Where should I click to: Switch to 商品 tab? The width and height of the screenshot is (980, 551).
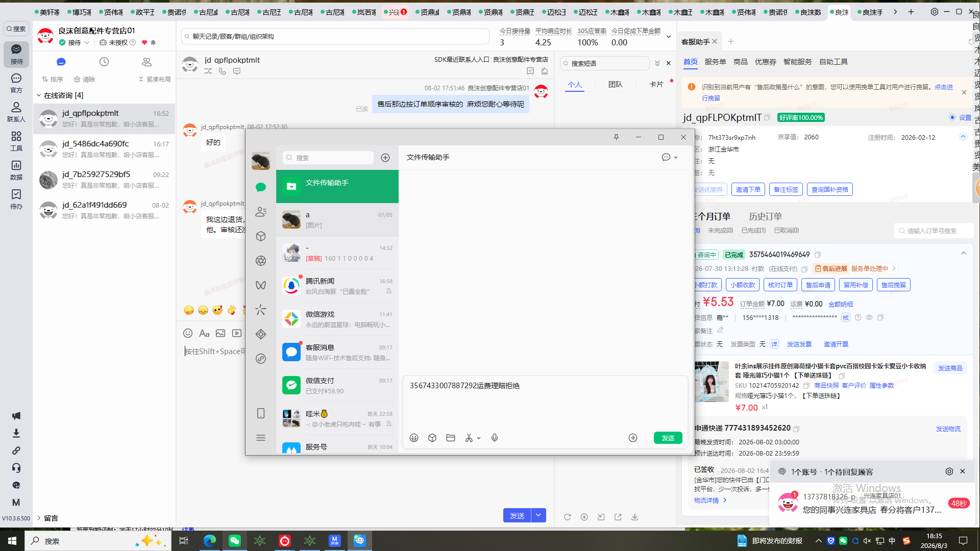[740, 62]
